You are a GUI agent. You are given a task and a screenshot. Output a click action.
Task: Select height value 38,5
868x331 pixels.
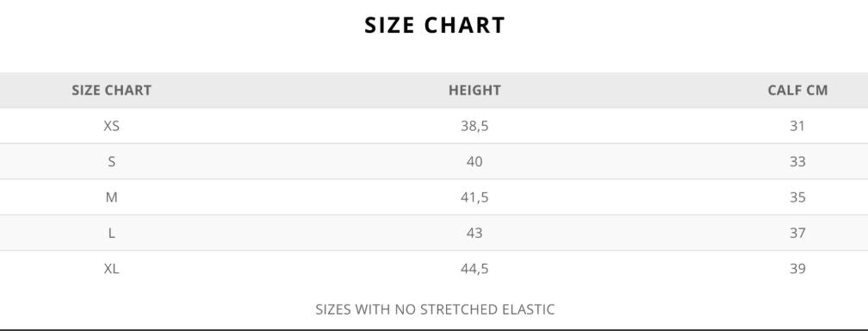click(474, 127)
